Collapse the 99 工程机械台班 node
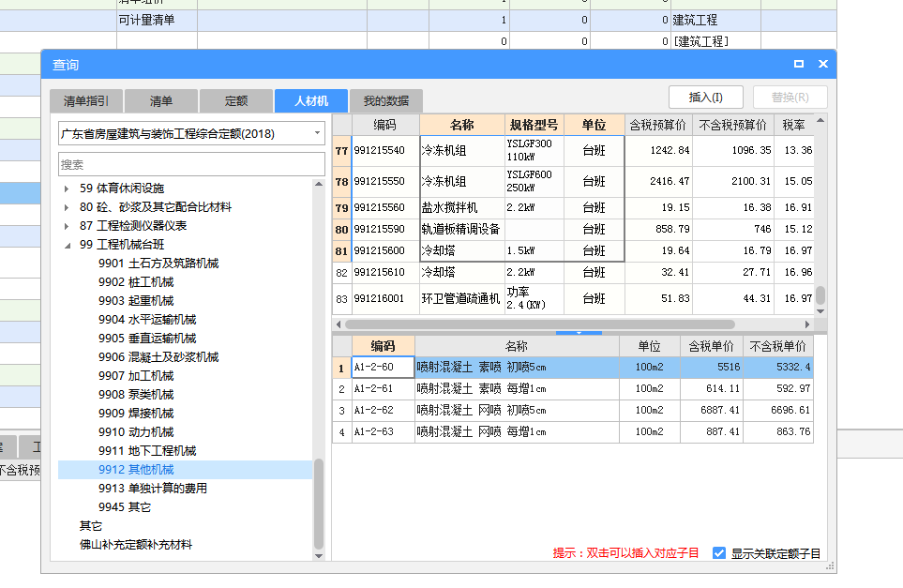 pyautogui.click(x=68, y=245)
